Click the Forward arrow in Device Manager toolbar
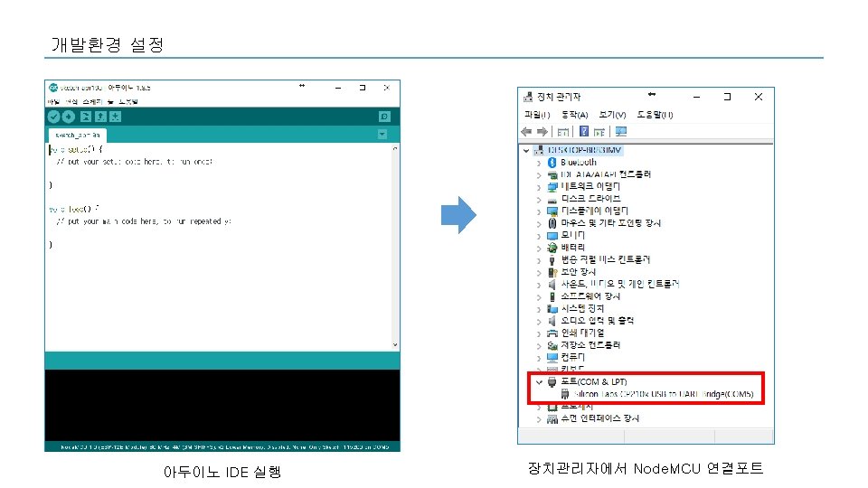The height and width of the screenshot is (488, 868). [x=542, y=132]
